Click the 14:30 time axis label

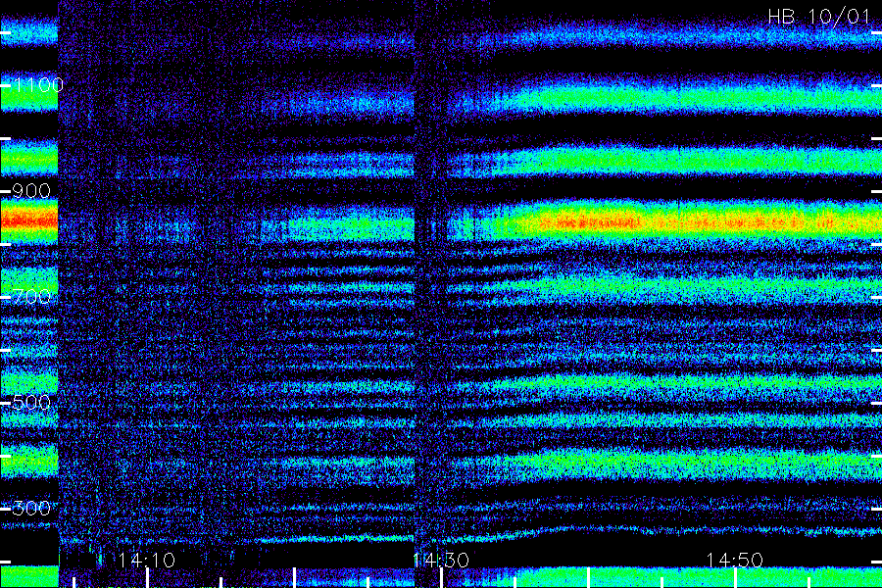point(440,560)
